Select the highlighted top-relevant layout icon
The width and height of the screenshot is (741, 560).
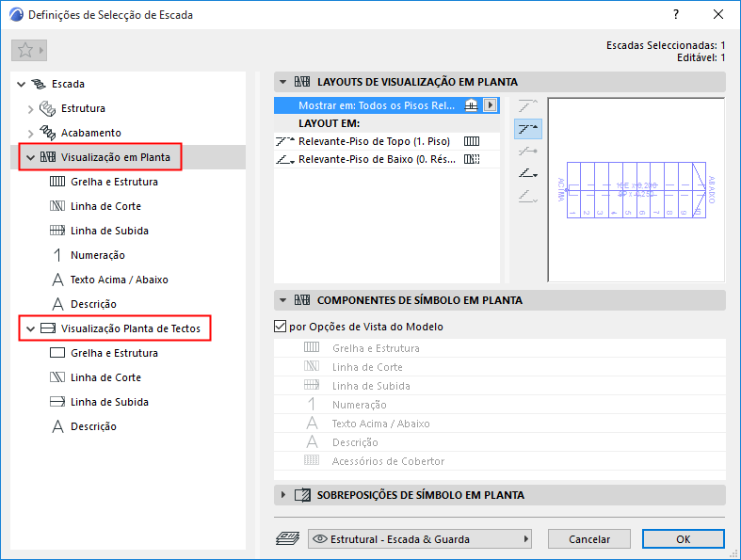click(x=528, y=129)
